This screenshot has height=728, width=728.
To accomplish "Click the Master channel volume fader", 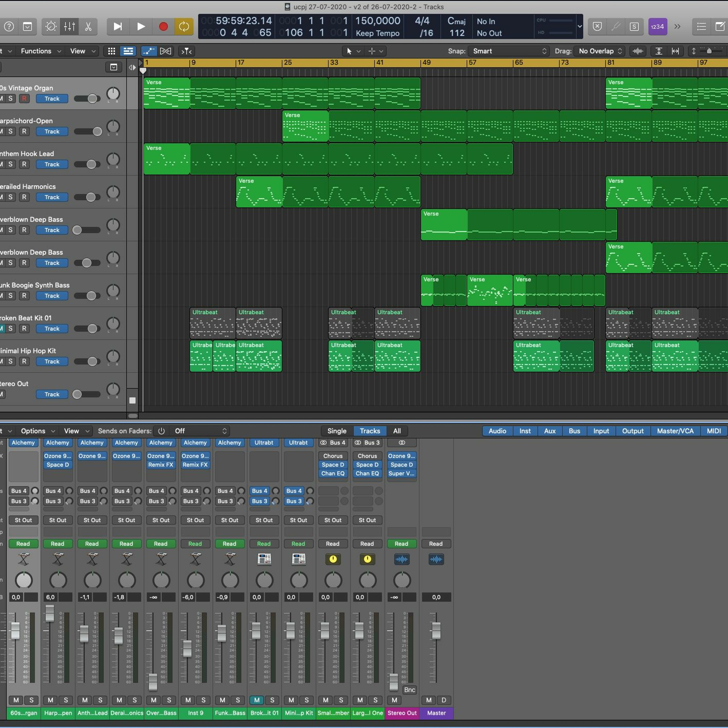I will coord(436,630).
